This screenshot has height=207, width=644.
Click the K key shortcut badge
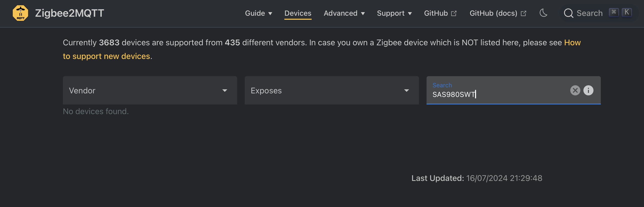coord(627,12)
